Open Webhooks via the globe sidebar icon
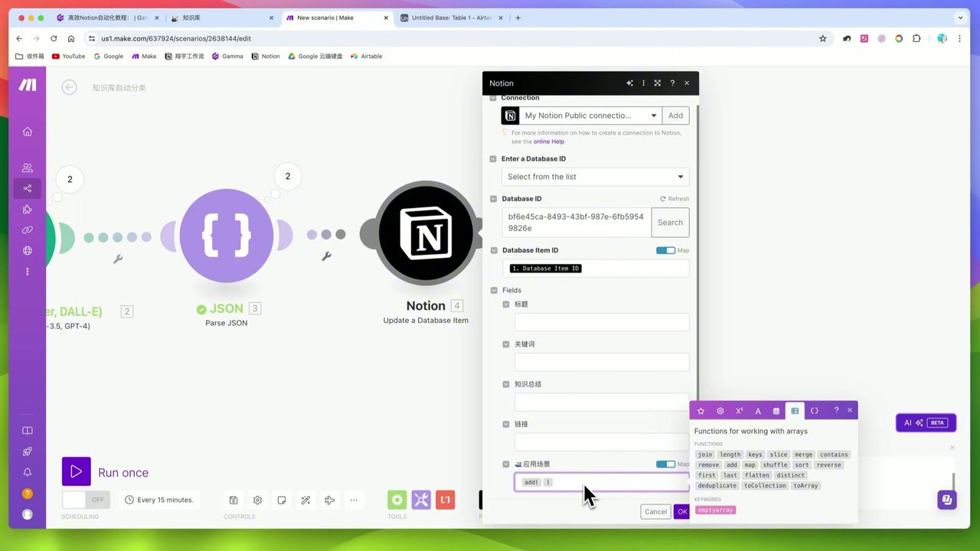The width and height of the screenshot is (980, 551). coord(28,250)
